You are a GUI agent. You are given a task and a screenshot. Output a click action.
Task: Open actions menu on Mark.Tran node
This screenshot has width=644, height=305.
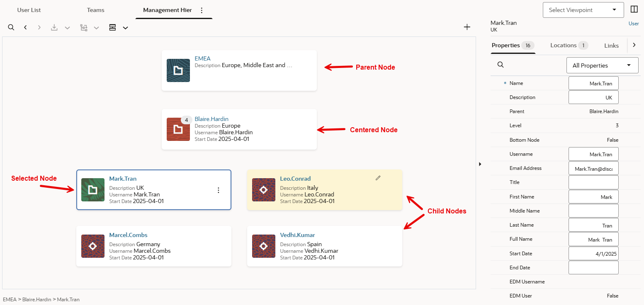[219, 190]
